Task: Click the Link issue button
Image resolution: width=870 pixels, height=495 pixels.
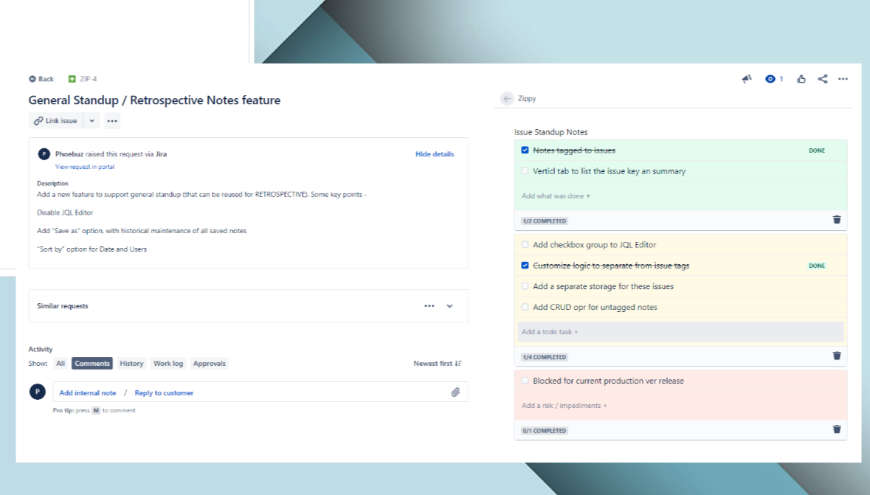Action: 55,120
